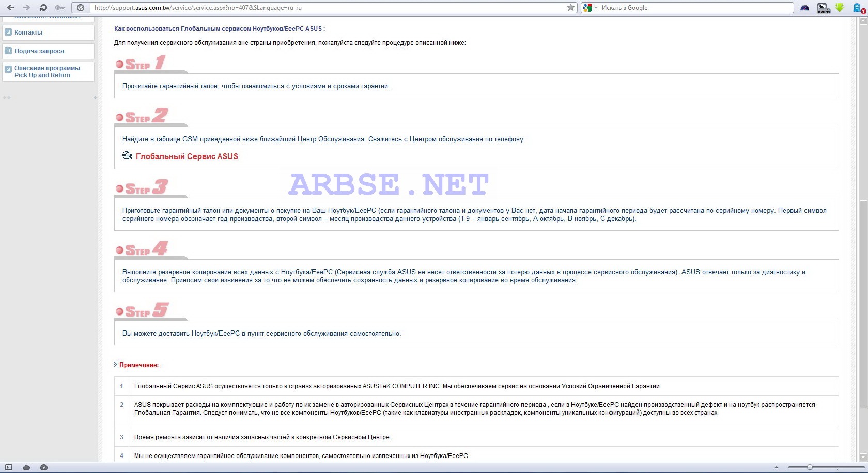Click the green download arrow extension
This screenshot has width=868, height=473.
840,8
